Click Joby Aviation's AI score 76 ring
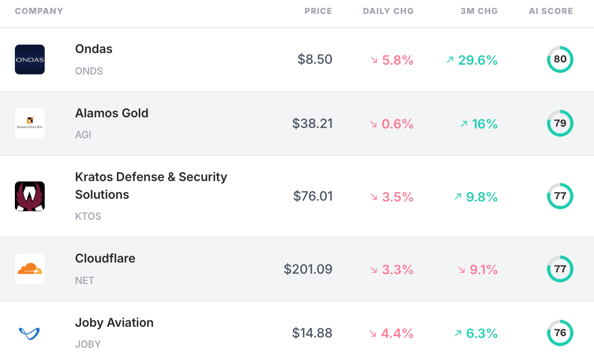Image resolution: width=594 pixels, height=364 pixels. pyautogui.click(x=560, y=333)
